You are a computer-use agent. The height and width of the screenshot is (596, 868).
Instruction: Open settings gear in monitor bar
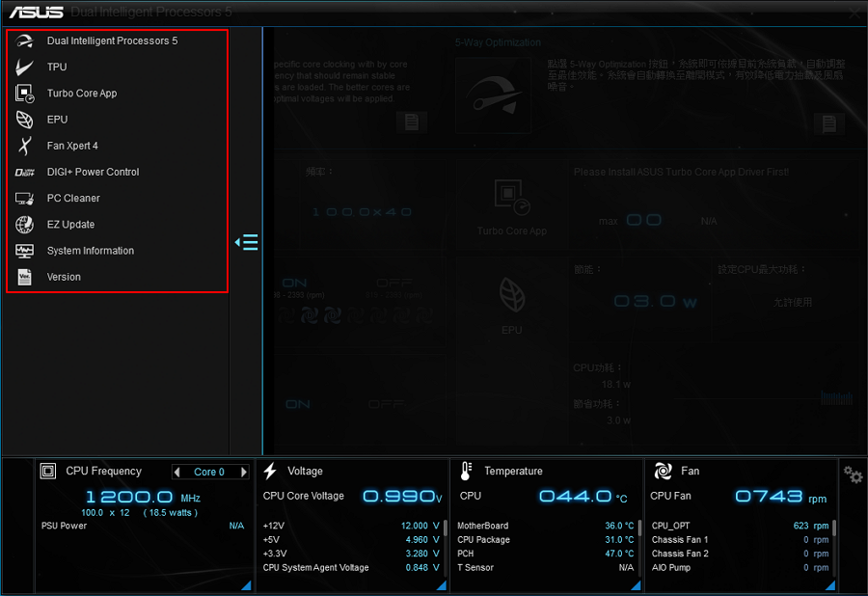[x=853, y=474]
